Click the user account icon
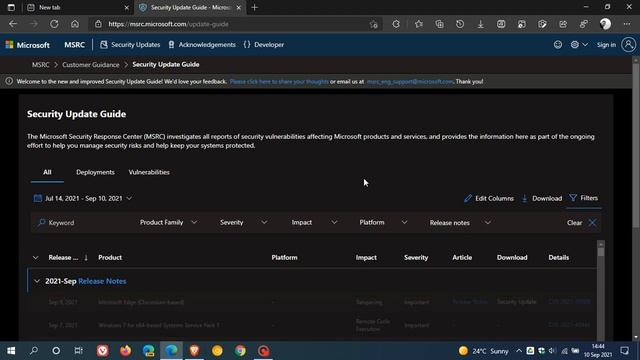The image size is (640, 360). (x=629, y=44)
